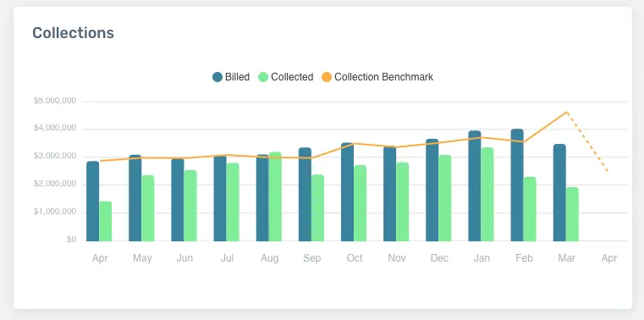Viewport: 644px width, 320px height.
Task: Select the Billed bar for February
Action: pos(517,185)
